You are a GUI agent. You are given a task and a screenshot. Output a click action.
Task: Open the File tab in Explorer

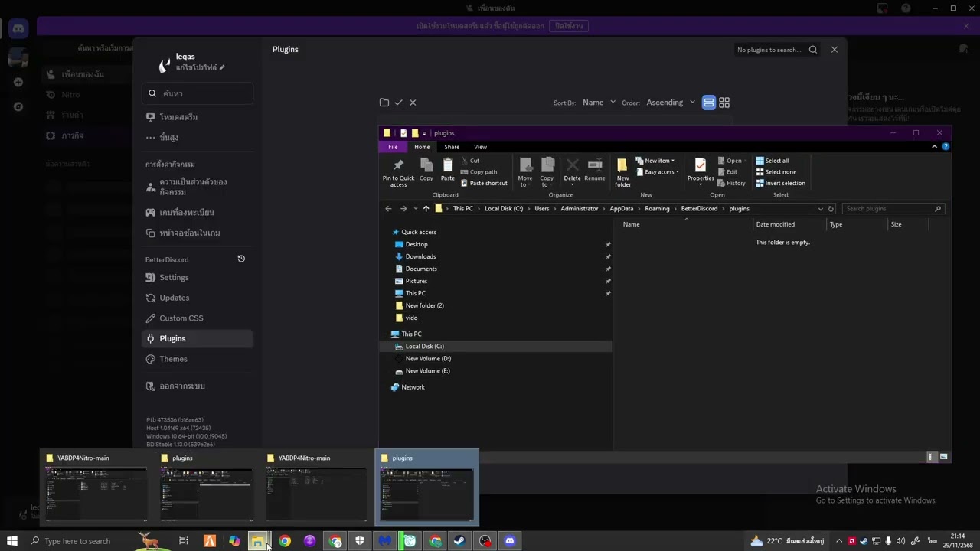(x=393, y=147)
